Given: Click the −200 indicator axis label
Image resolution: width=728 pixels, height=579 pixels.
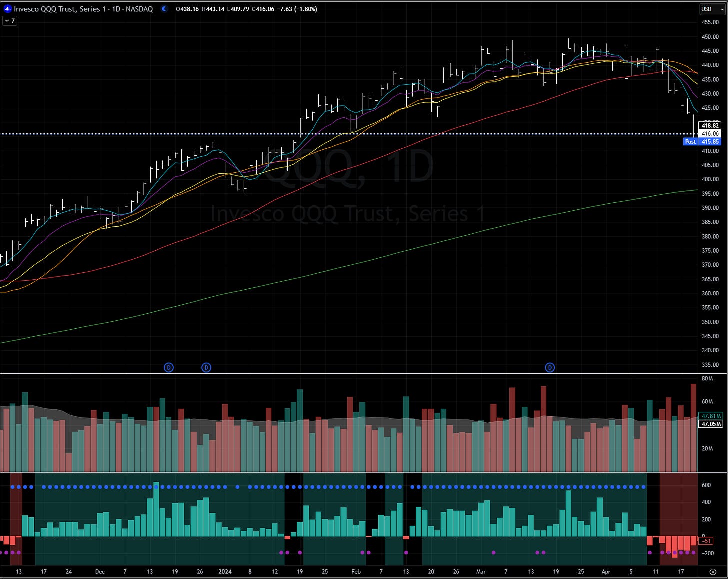Looking at the screenshot, I should (707, 553).
